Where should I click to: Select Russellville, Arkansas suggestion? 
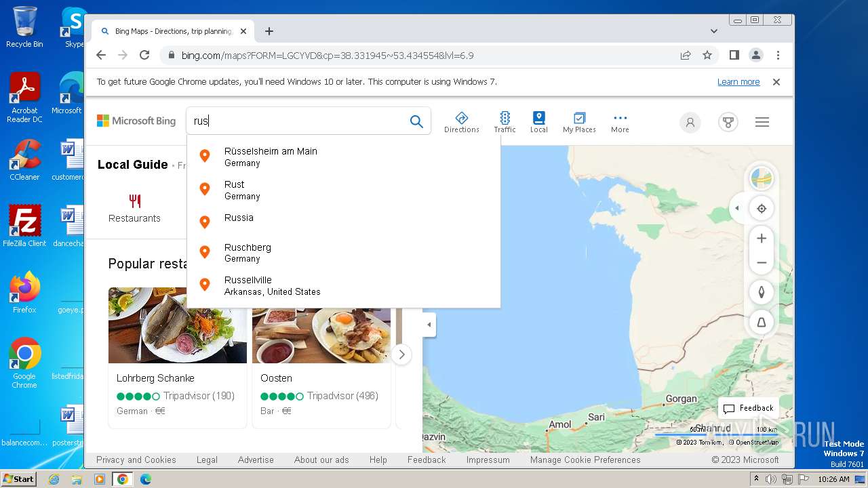click(x=343, y=285)
